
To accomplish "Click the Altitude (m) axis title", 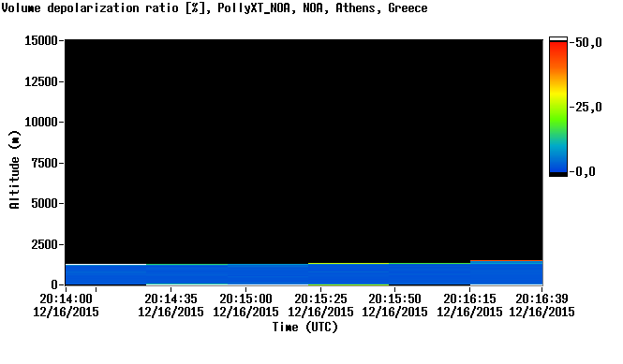I will (x=14, y=169).
